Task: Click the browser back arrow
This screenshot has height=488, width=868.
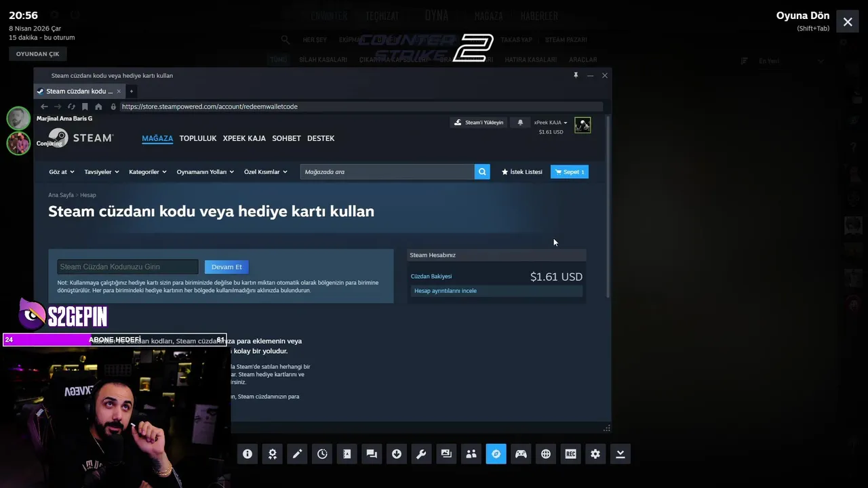Action: click(x=44, y=106)
